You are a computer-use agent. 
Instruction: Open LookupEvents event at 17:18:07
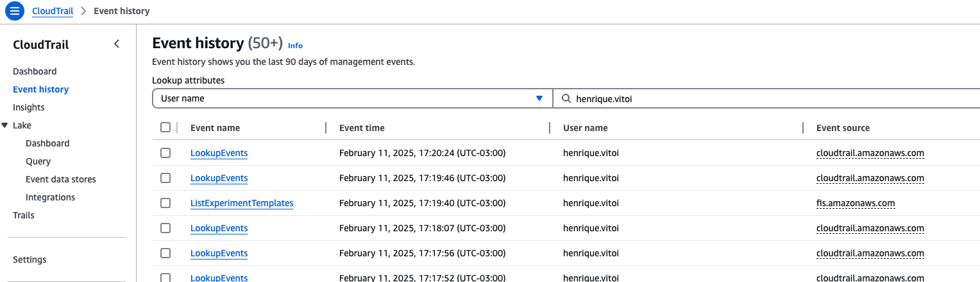point(219,228)
